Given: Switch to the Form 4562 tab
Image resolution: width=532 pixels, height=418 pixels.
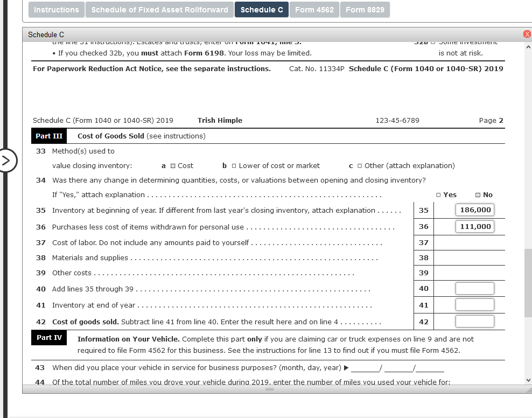Looking at the screenshot, I should tap(314, 9).
